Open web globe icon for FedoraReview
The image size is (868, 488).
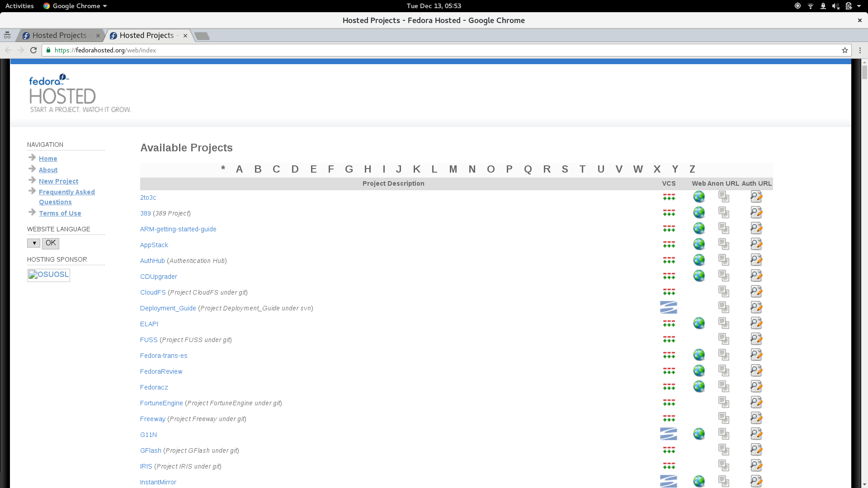point(699,371)
